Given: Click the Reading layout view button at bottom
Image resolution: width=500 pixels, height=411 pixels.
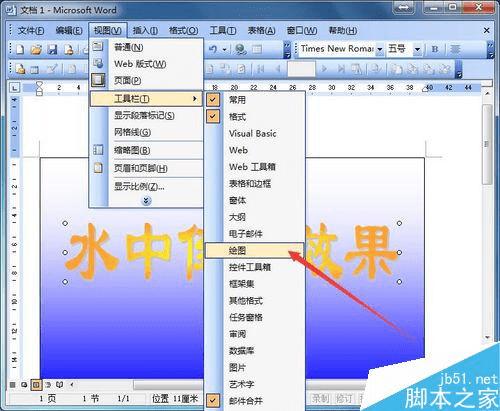Looking at the screenshot, I should (x=60, y=385).
